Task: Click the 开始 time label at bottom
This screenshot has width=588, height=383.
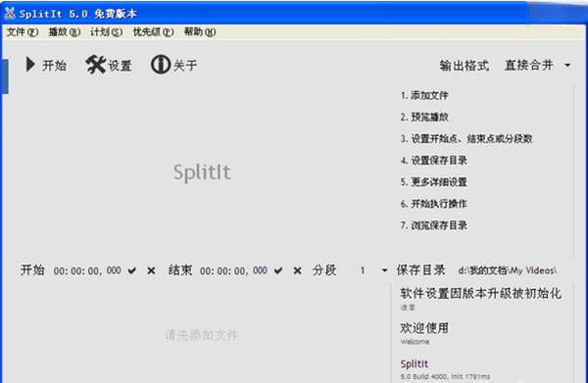Action: pyautogui.click(x=32, y=270)
